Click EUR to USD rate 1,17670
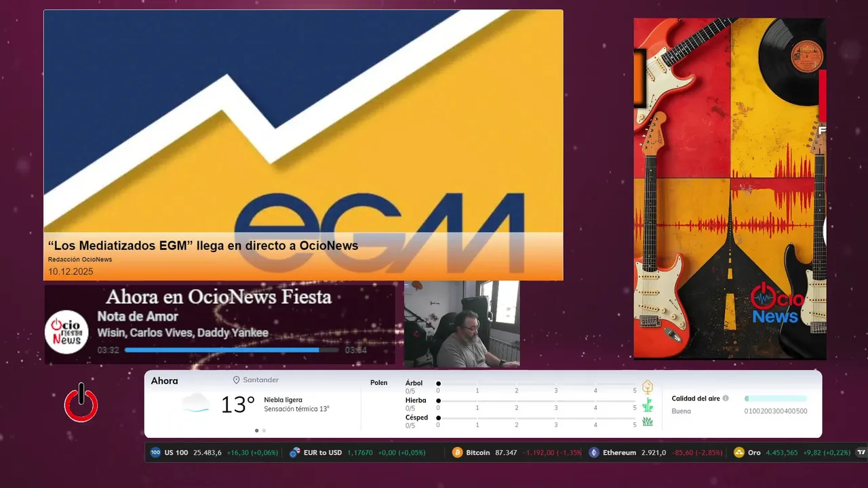Viewport: 868px width, 488px height. [x=360, y=453]
